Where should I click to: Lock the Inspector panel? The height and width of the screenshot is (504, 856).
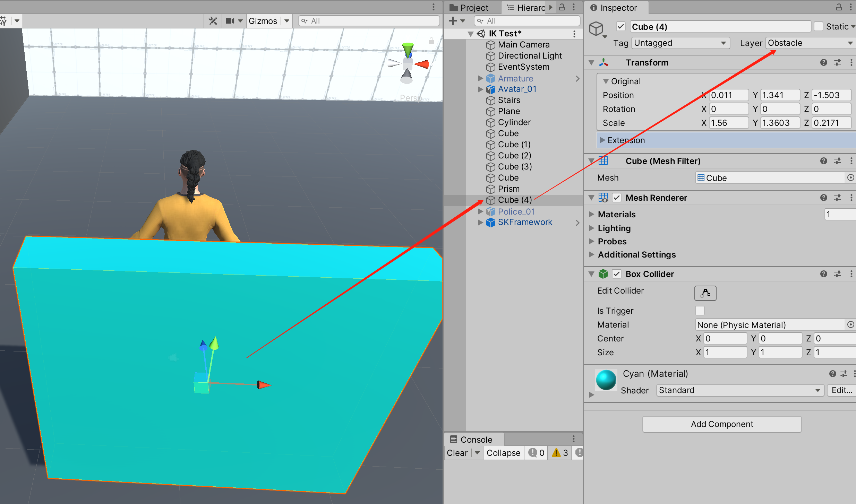(839, 7)
